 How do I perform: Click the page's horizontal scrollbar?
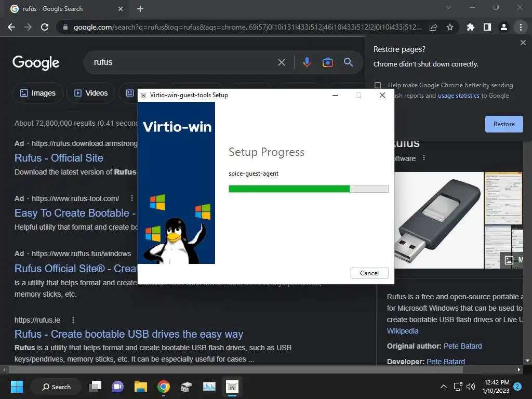(236, 370)
